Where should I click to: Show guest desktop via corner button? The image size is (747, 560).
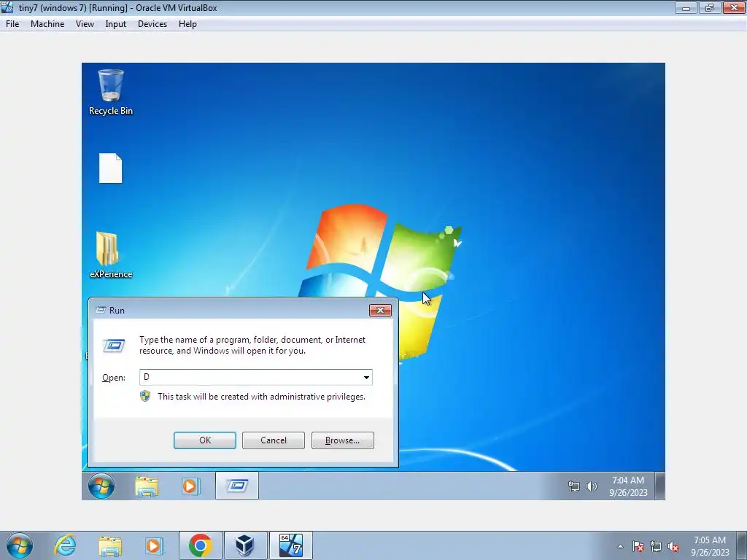[x=659, y=486]
